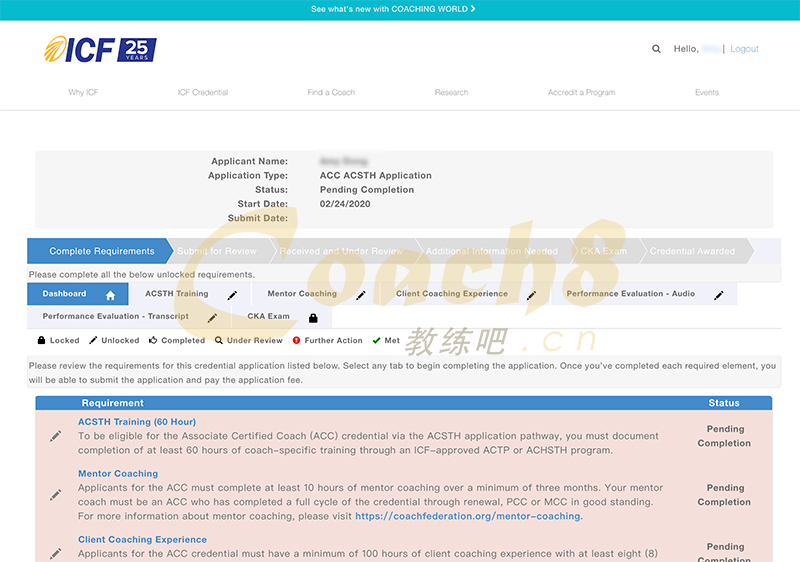
Task: Open the coachfederation.org mentor-coaching URL
Action: click(x=468, y=517)
